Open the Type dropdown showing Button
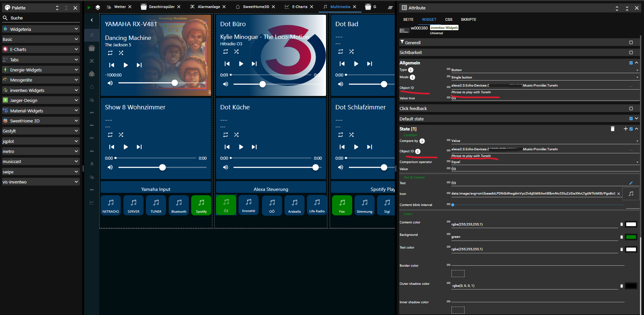 click(543, 70)
